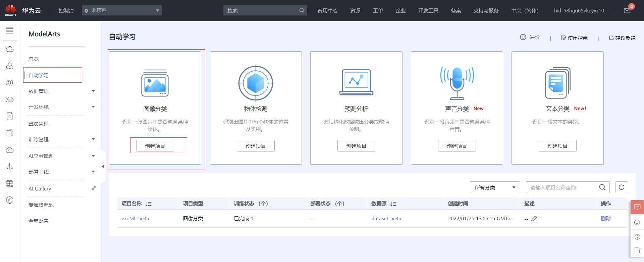Open 工单 in top navigation
The width and height of the screenshot is (644, 262).
tap(378, 11)
